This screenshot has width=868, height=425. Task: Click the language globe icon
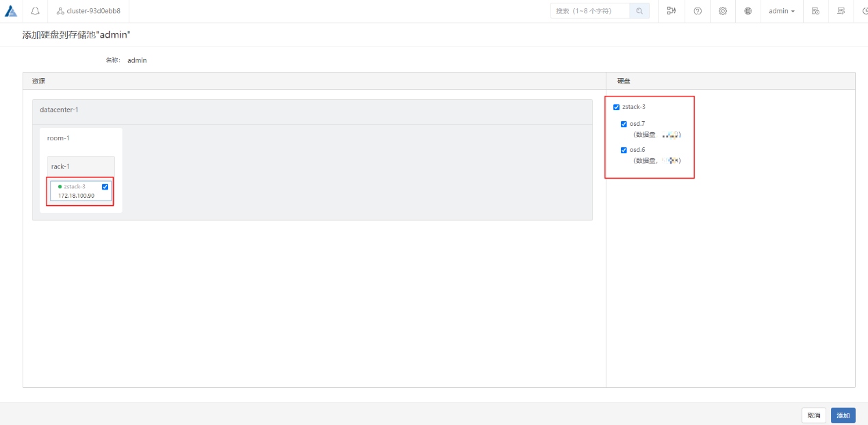748,11
